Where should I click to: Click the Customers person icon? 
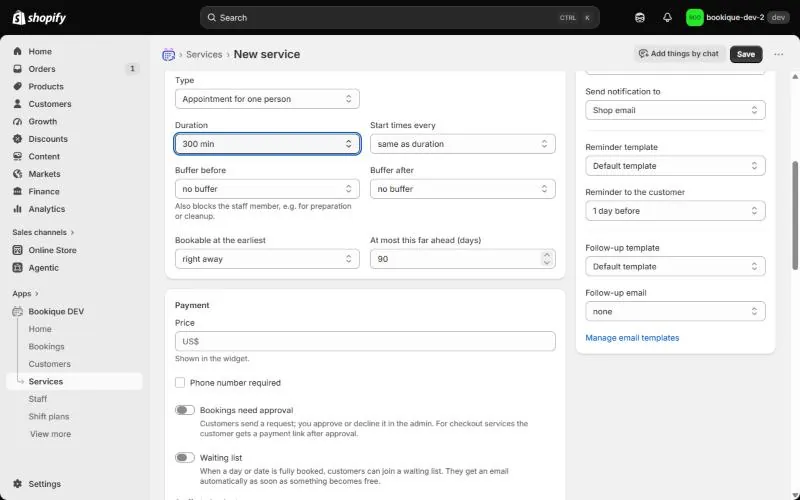(x=18, y=104)
